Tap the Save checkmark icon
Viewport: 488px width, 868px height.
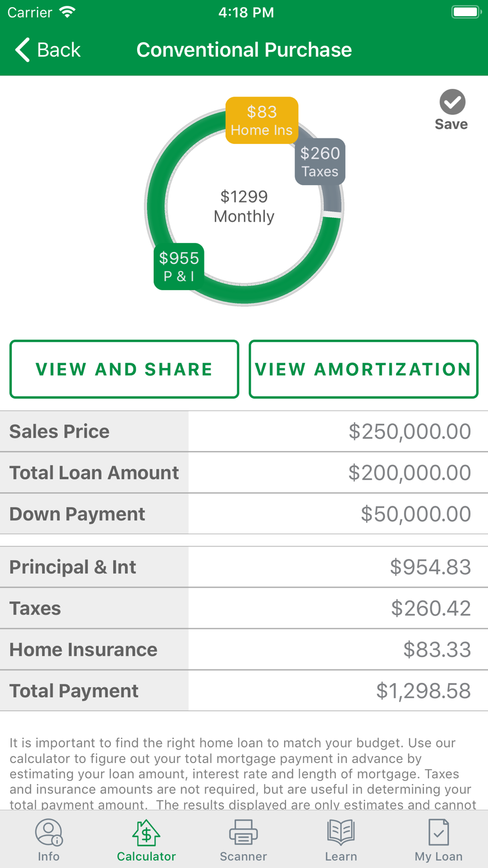pos(452,102)
